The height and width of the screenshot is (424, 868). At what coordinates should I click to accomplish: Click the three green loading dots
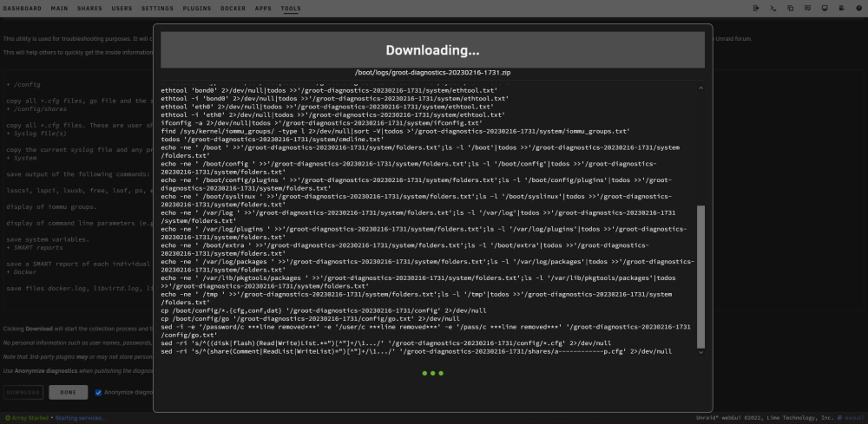433,373
